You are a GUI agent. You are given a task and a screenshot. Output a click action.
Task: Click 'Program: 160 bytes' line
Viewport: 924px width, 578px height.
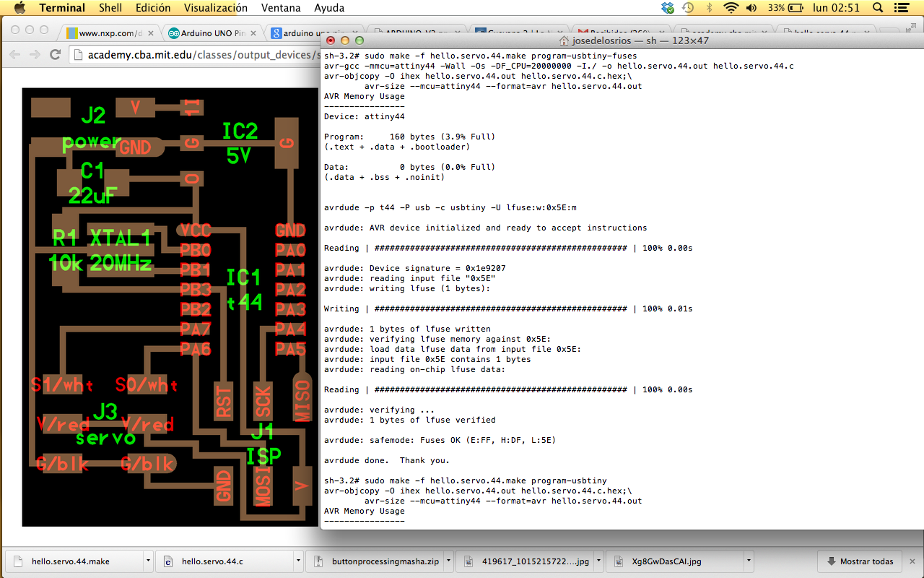tap(410, 137)
